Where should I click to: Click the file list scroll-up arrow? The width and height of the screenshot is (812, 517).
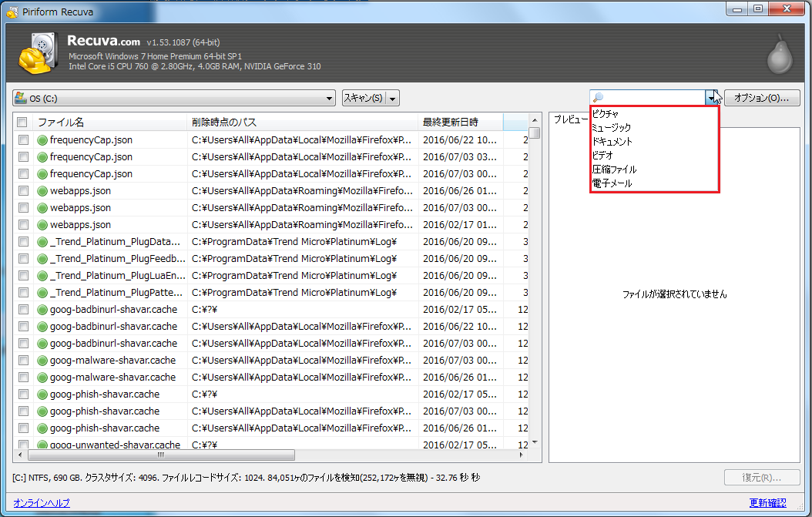pos(535,120)
